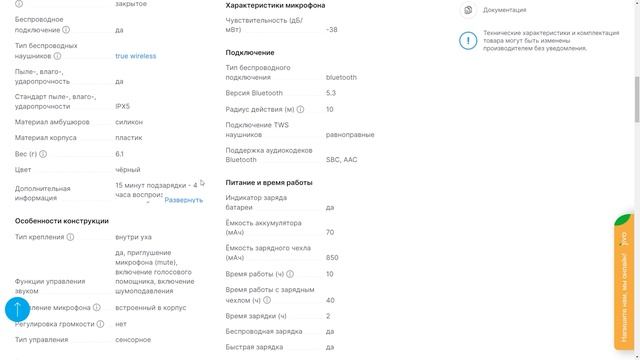The height and width of the screenshot is (360, 640).
Task: Open info icon for Радиус действия (м)
Action: coord(300,109)
